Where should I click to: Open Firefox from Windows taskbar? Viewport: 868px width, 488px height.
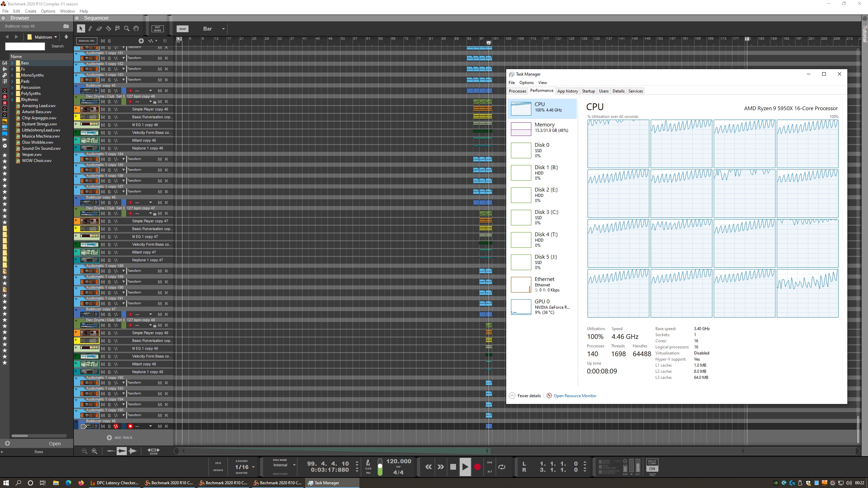coord(81,483)
